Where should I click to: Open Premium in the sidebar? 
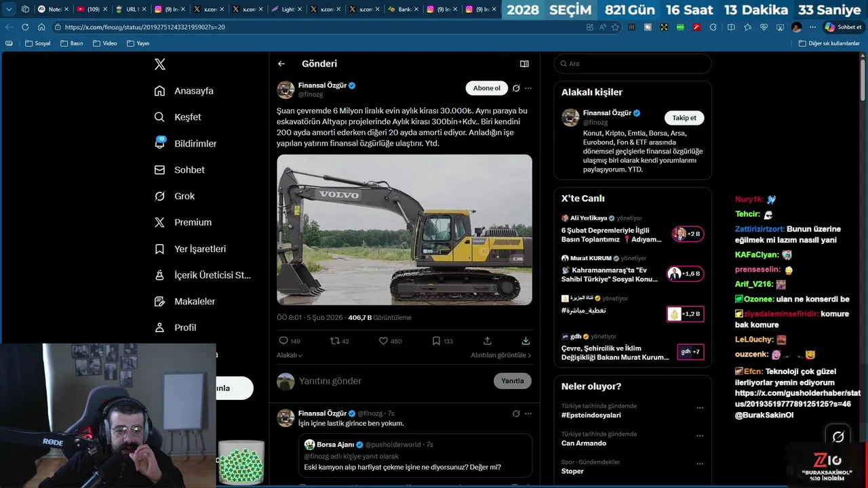coord(182,222)
